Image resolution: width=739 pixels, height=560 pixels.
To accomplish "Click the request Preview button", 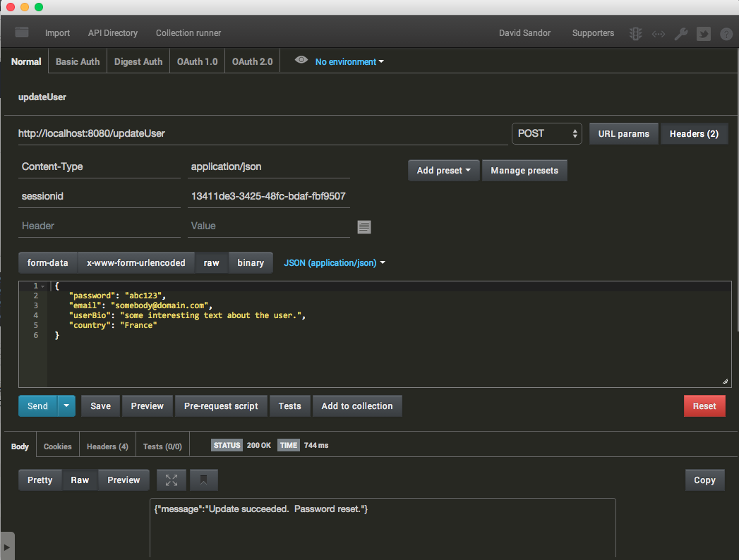I will tap(147, 406).
